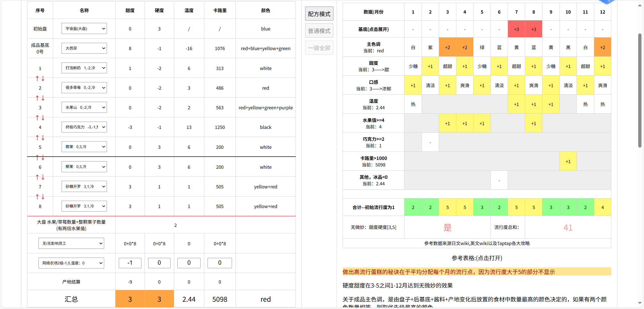Open the 无/无影响员工 staff dropdown
This screenshot has width=644, height=309.
(71, 243)
